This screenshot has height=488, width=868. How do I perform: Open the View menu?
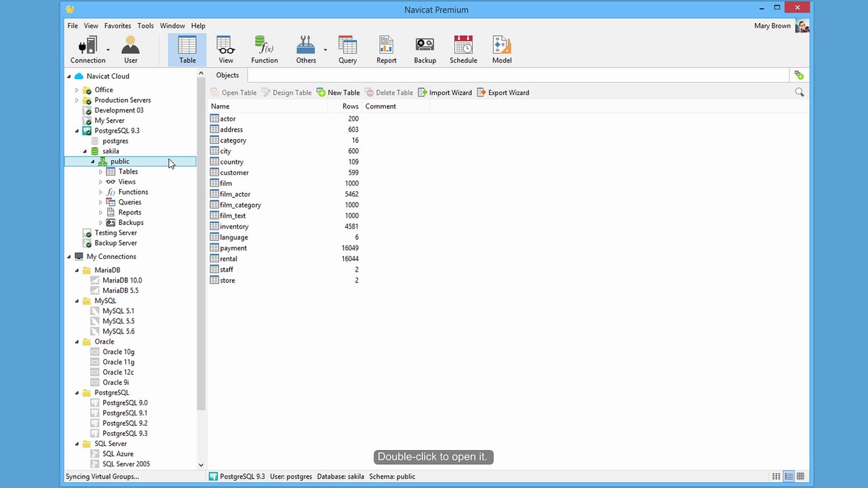coord(91,26)
